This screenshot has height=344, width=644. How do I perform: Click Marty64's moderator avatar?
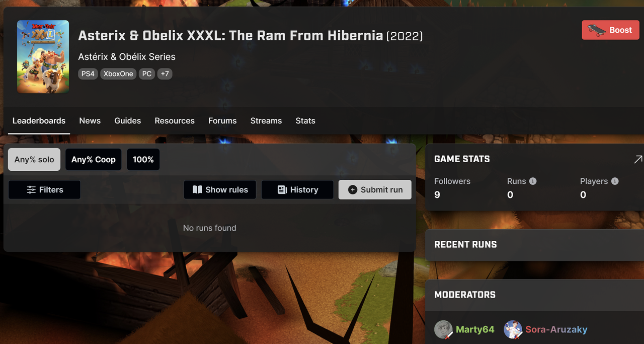pos(443,329)
